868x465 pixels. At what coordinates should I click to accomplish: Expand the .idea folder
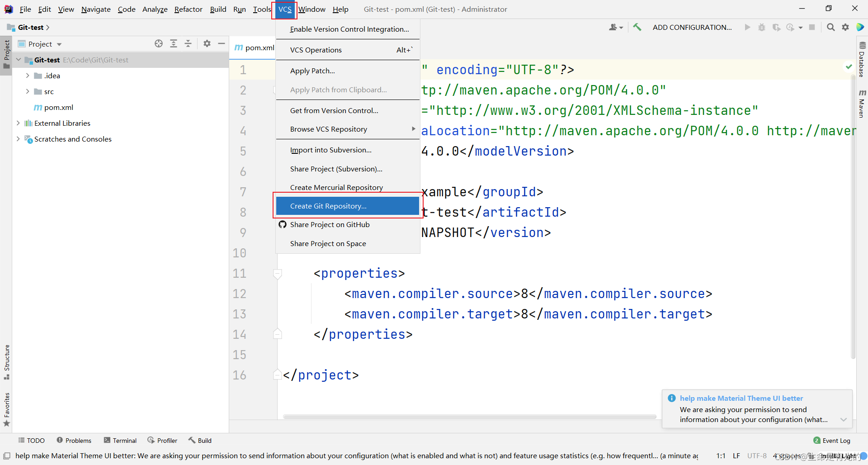(28, 76)
